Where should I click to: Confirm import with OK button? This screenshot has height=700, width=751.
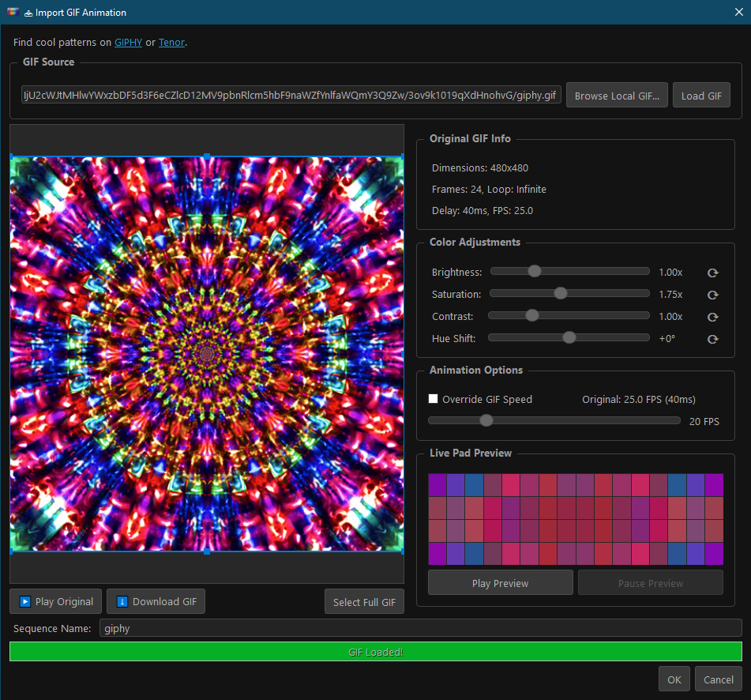tap(674, 679)
